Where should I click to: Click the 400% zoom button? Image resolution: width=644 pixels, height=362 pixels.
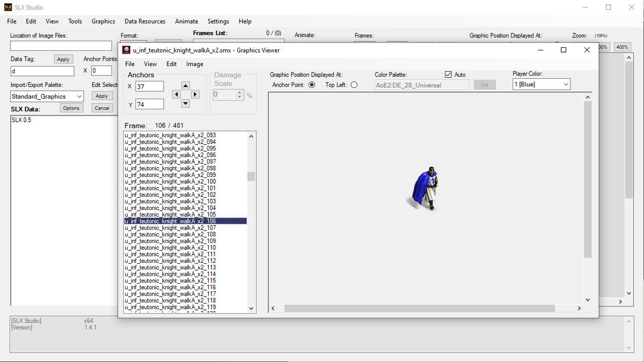(x=622, y=47)
